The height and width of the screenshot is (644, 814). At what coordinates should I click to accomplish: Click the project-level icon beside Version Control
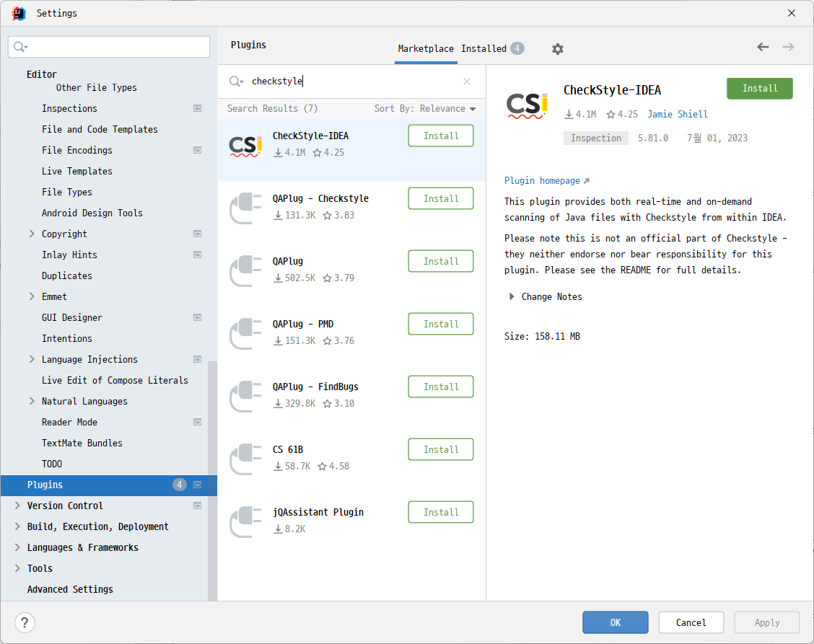coord(197,506)
